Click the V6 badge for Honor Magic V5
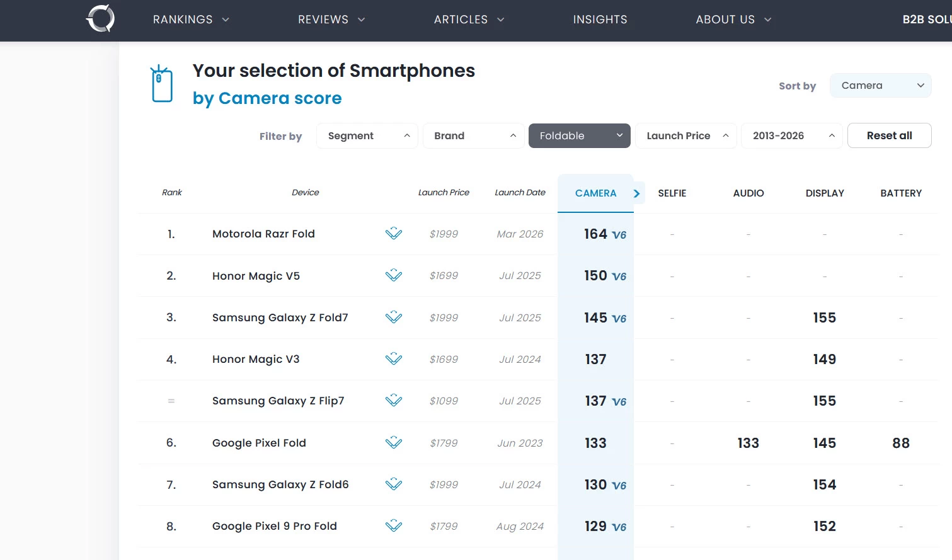Viewport: 952px width, 560px height. coord(619,277)
